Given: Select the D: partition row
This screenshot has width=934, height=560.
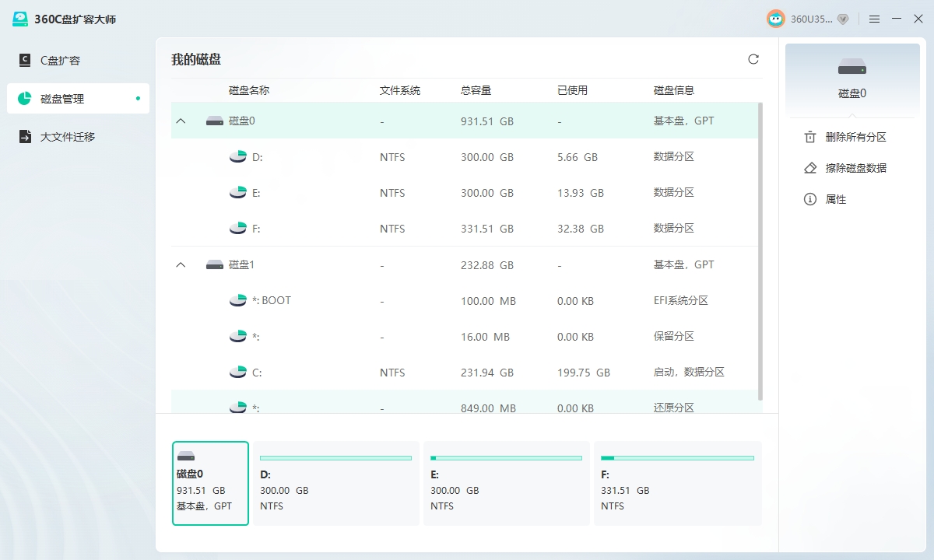Looking at the screenshot, I should coord(464,157).
